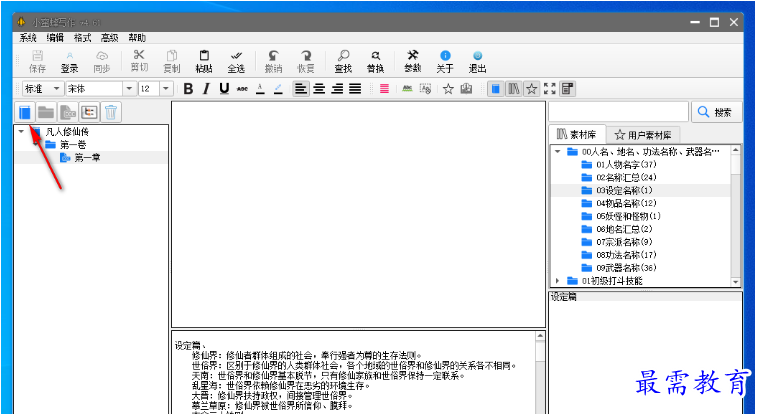Screen dimensions: 757x414
Task: Click the 粘贴 (paste) toolbar icon
Action: point(203,60)
